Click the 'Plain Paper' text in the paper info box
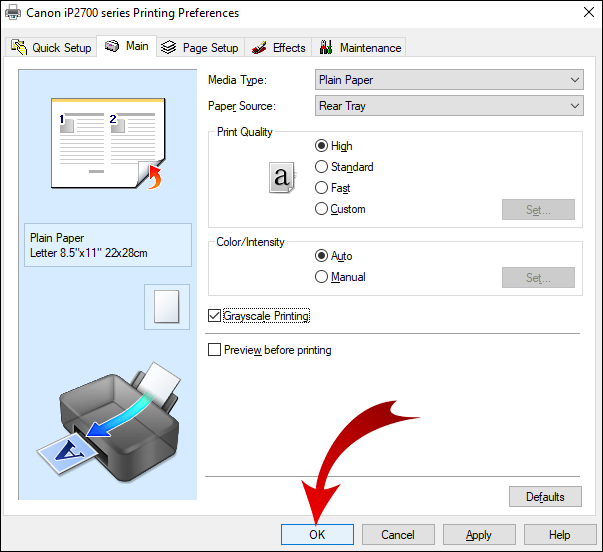This screenshot has height=552, width=603. point(57,238)
